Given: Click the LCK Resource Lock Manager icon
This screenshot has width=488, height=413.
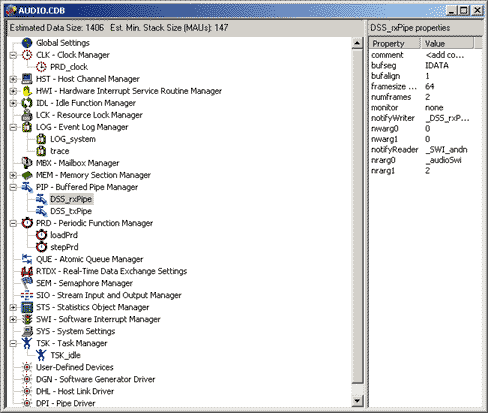Looking at the screenshot, I should point(27,115).
